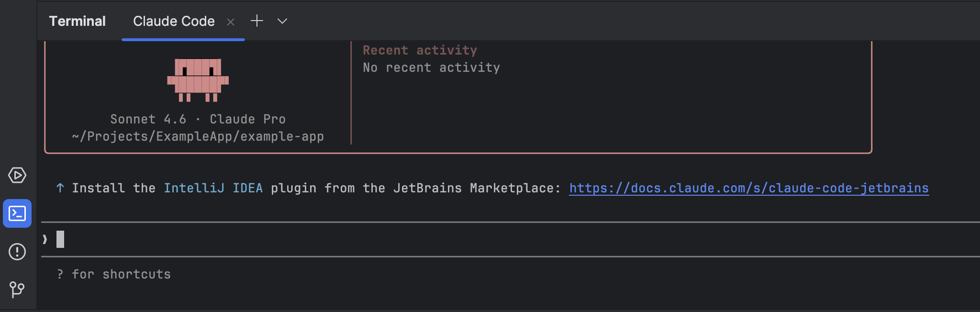Click the example-app project path text

pos(198,136)
